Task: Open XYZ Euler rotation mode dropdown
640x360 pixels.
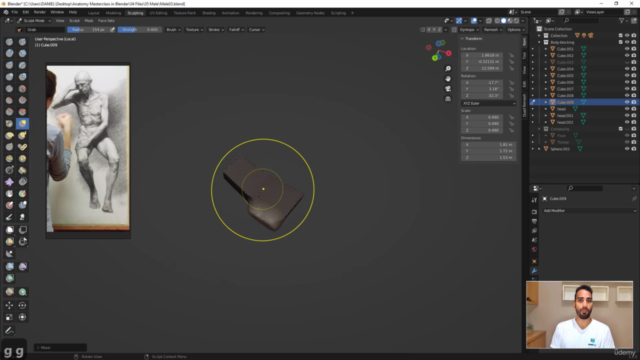Action: pyautogui.click(x=489, y=104)
